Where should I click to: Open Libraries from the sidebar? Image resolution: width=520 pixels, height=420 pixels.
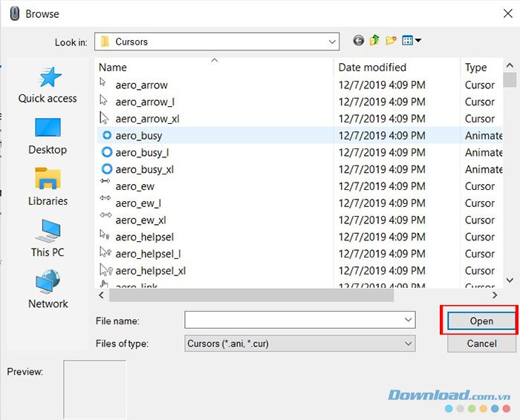tap(48, 188)
